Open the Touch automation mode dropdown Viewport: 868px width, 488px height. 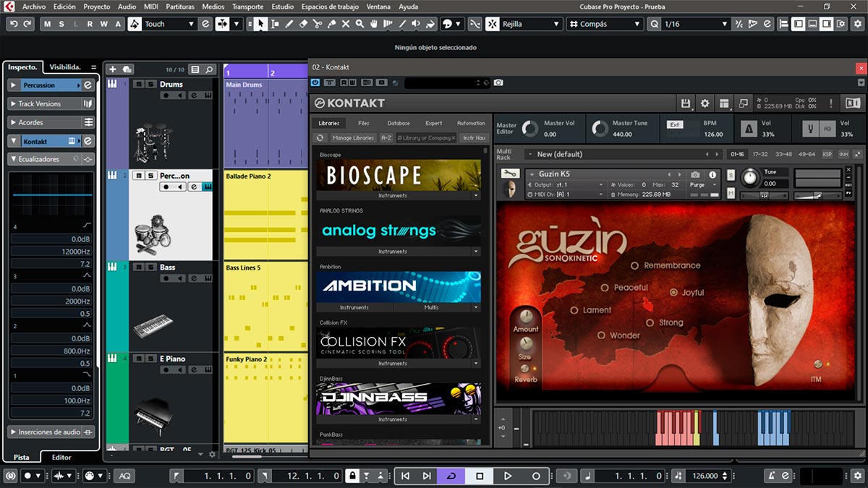click(171, 24)
